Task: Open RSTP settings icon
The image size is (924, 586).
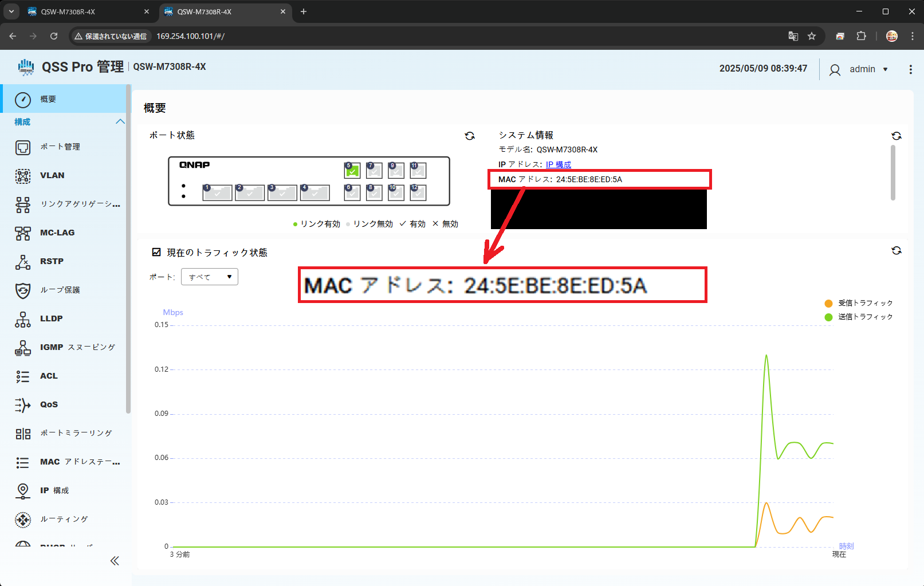Action: 23,262
